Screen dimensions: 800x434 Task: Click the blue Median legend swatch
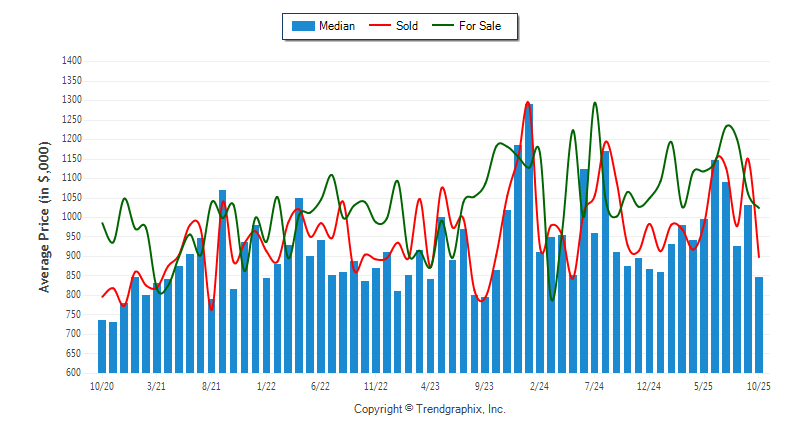click(x=302, y=26)
